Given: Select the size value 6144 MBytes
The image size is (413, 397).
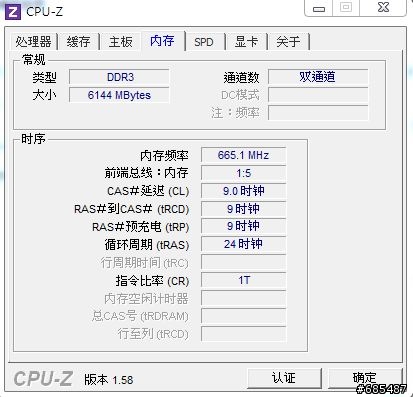Looking at the screenshot, I should (119, 95).
